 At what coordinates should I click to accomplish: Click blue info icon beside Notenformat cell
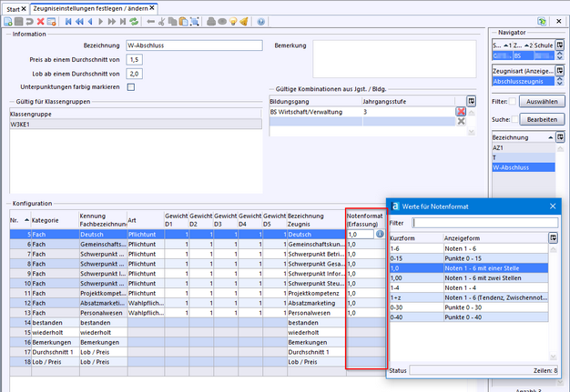[x=380, y=234]
